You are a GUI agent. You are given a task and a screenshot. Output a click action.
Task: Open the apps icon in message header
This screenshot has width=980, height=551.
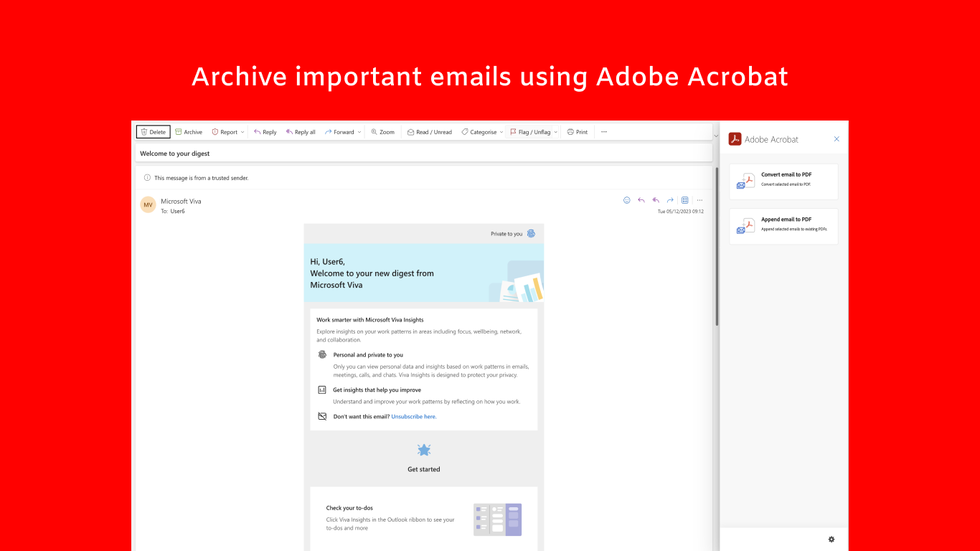(685, 200)
